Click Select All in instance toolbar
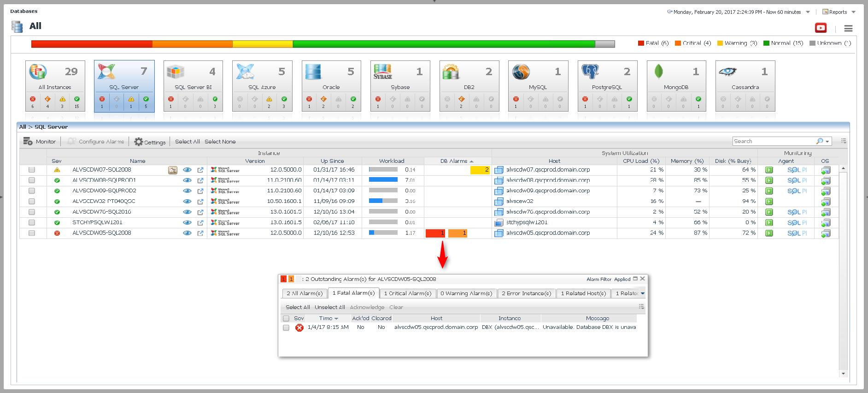 click(x=187, y=142)
